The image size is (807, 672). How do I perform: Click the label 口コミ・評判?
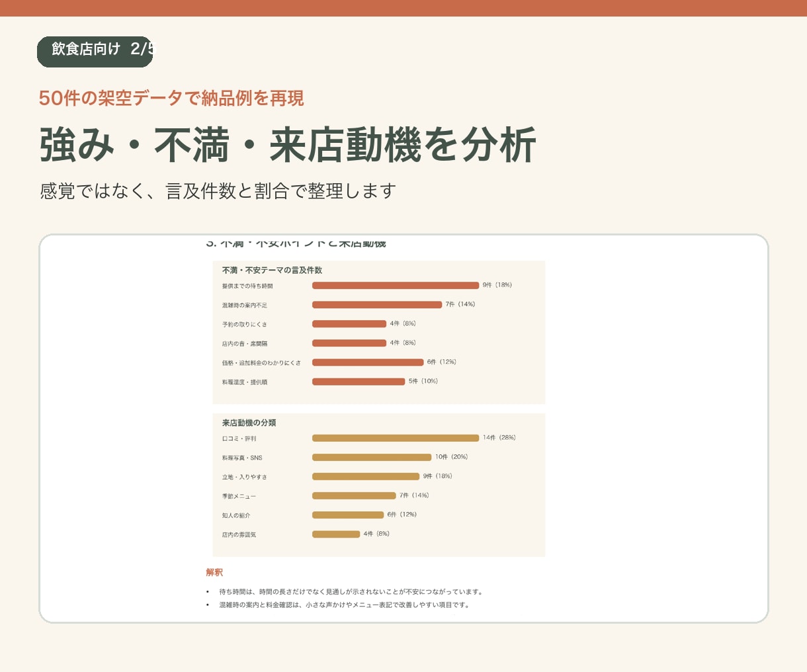click(x=239, y=439)
